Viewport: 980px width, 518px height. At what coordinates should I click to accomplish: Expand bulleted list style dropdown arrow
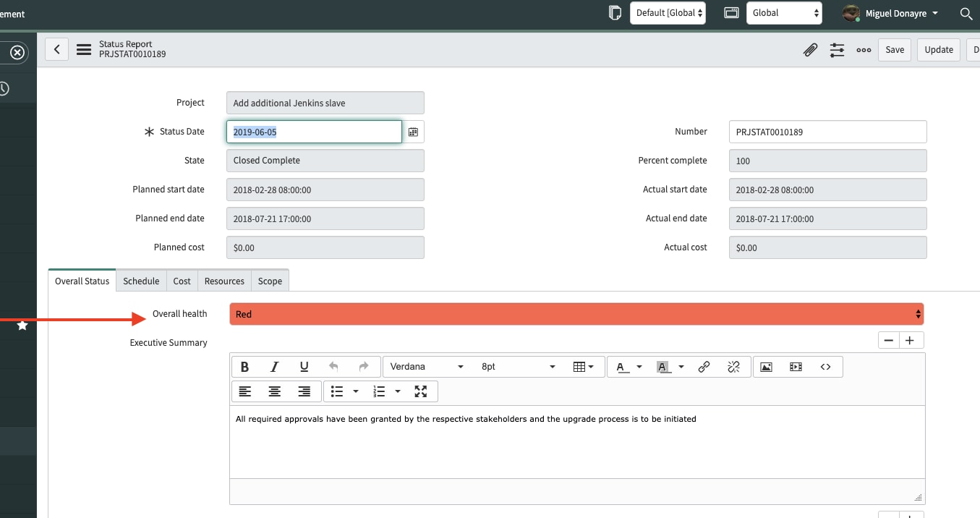[x=356, y=391]
